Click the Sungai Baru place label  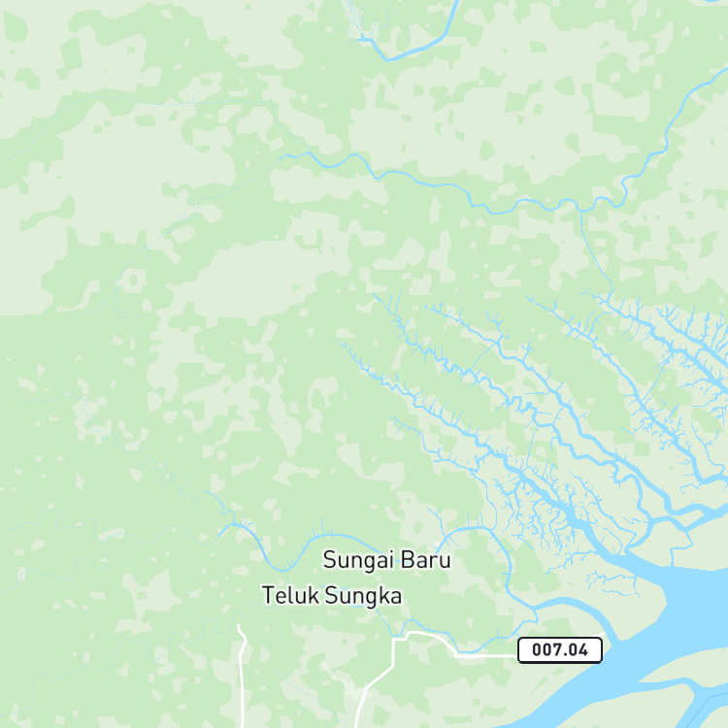tap(386, 559)
